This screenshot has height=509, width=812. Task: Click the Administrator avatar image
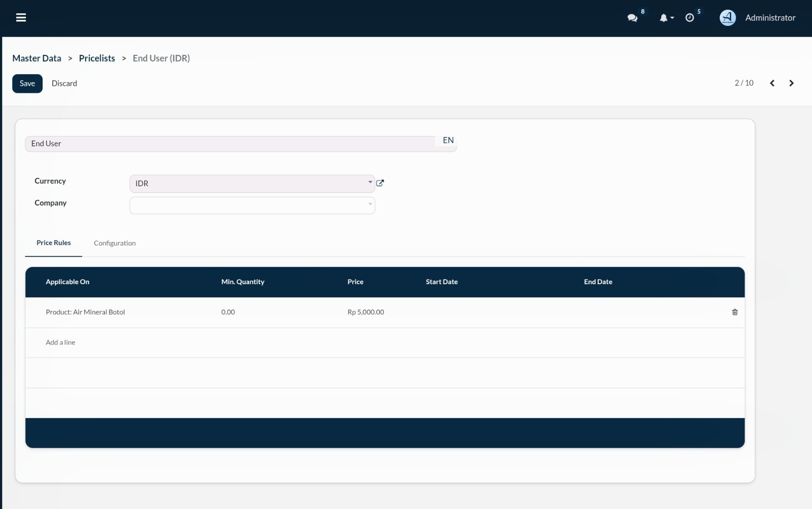click(x=728, y=18)
